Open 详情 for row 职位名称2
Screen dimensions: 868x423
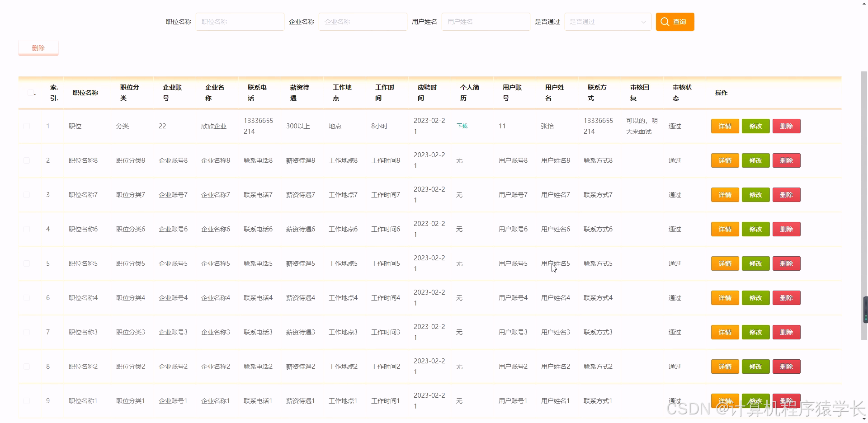pyautogui.click(x=725, y=367)
